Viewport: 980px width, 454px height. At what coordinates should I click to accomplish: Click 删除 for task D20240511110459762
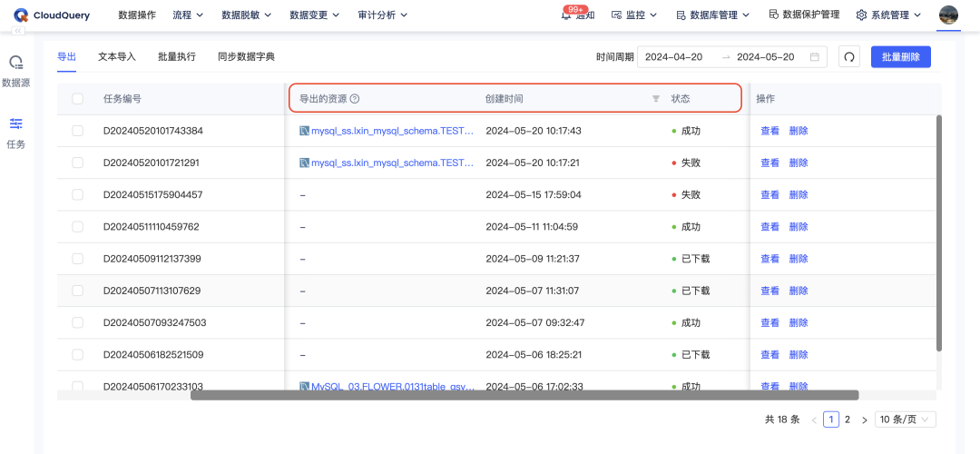pos(799,226)
